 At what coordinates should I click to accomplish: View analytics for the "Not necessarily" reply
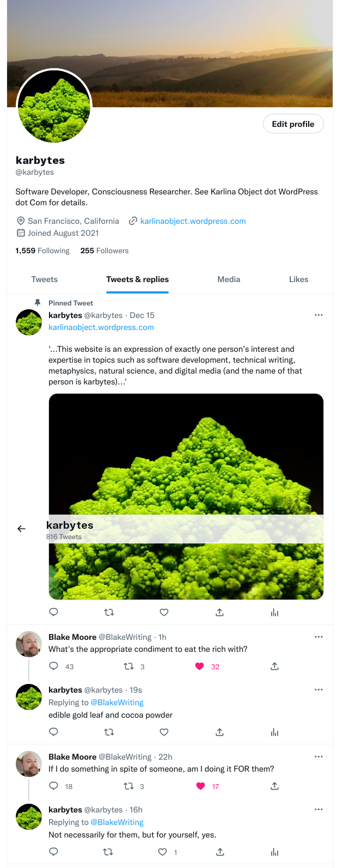click(x=274, y=852)
